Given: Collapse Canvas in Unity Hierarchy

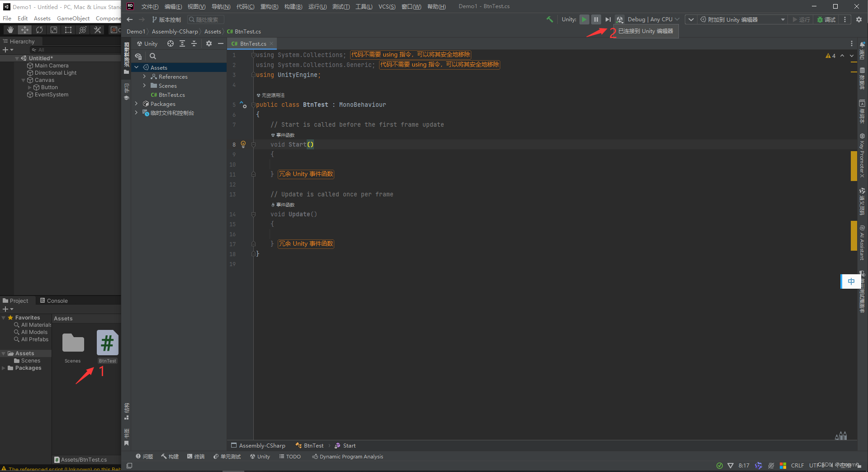Looking at the screenshot, I should point(24,80).
